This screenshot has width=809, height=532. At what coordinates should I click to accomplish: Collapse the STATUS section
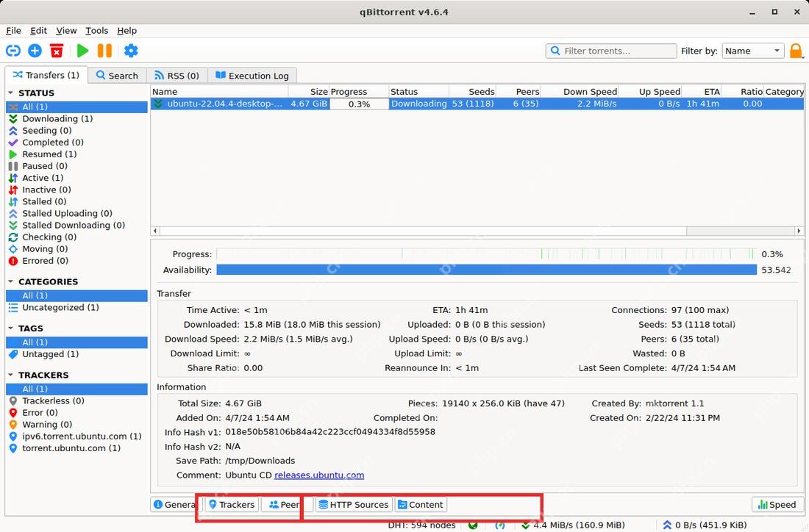(x=11, y=93)
